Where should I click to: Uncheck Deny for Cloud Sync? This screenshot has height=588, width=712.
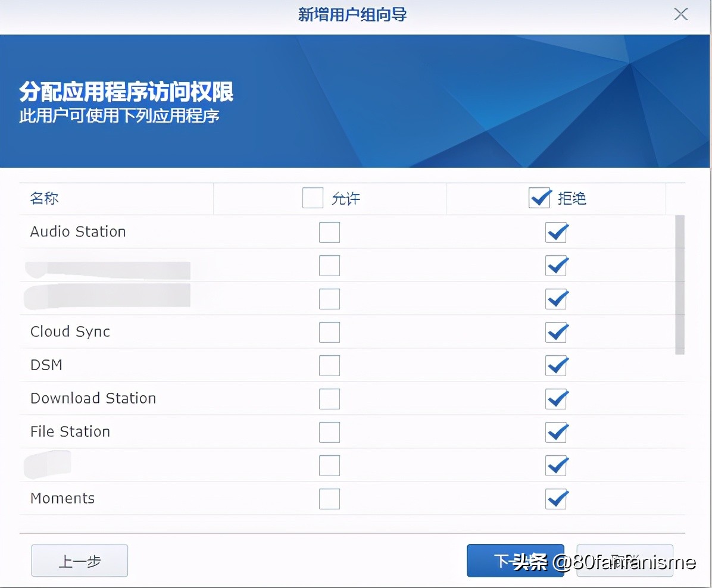pos(556,332)
